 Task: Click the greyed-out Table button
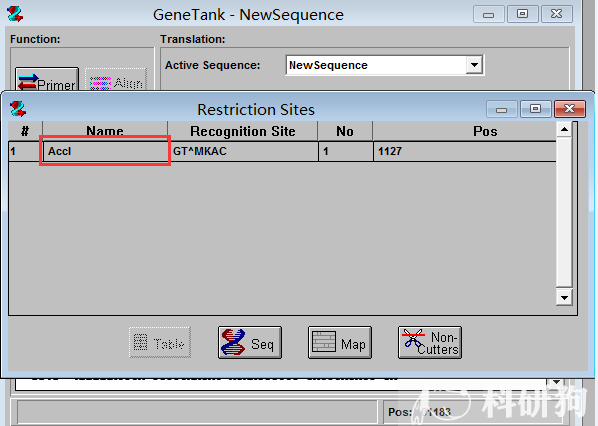[x=160, y=342]
